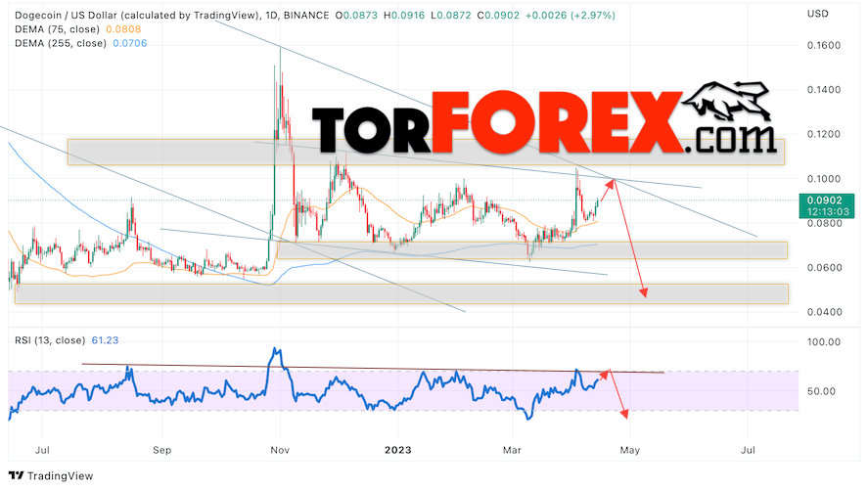Click the 0.0800 price axis label
This screenshot has height=490, width=868.
[x=824, y=223]
